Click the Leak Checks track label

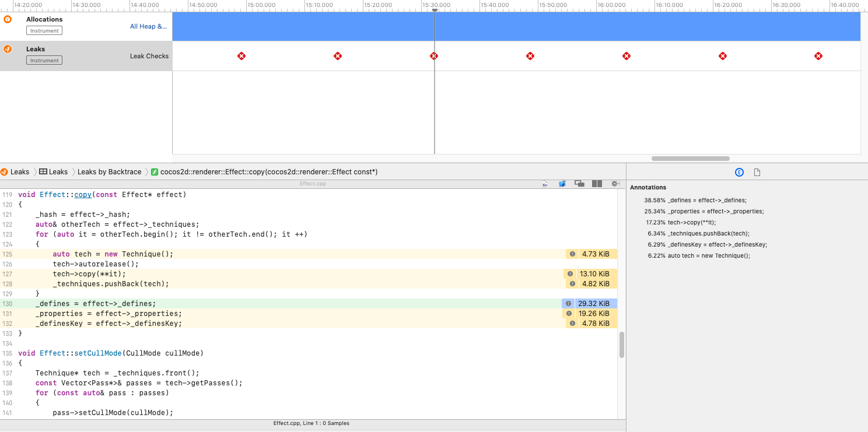point(149,56)
